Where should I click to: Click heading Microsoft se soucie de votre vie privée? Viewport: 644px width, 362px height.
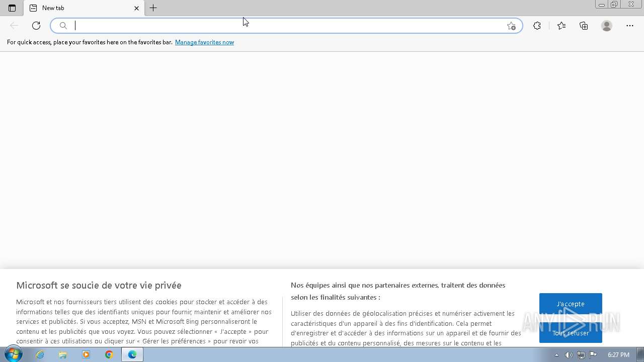99,285
